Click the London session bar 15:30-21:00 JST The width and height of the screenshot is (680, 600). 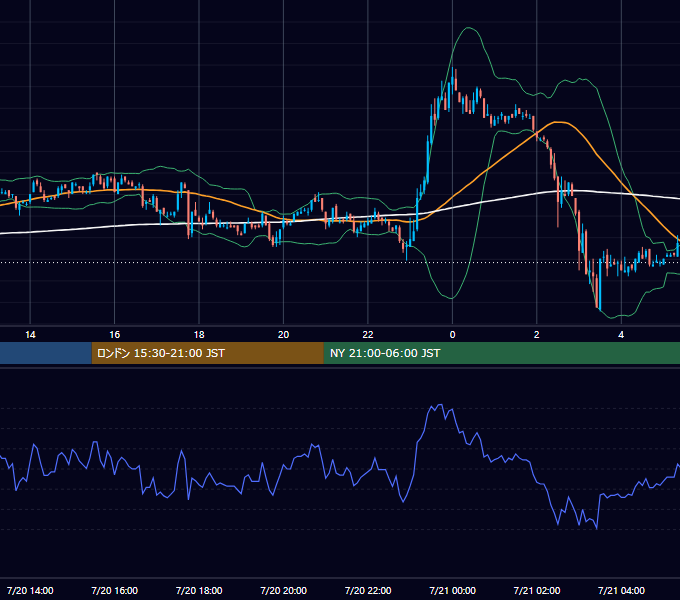207,353
